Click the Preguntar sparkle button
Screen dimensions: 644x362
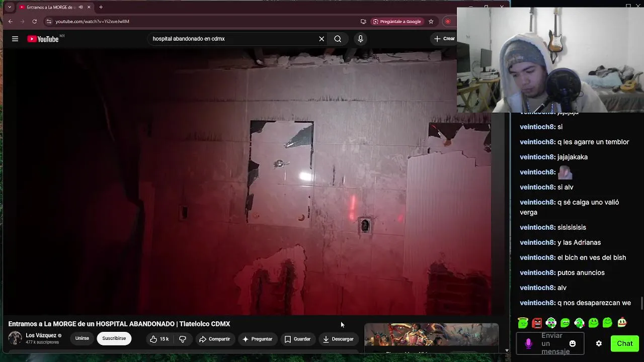tap(257, 339)
